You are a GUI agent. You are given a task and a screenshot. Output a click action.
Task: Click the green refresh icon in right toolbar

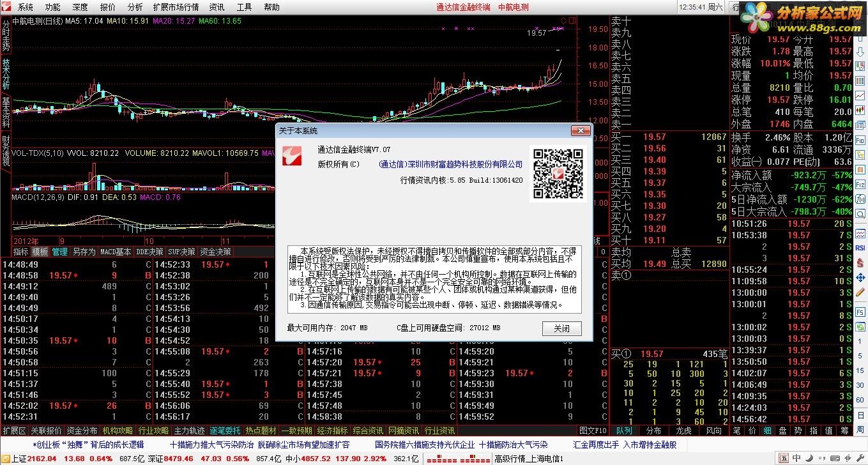pyautogui.click(x=860, y=327)
